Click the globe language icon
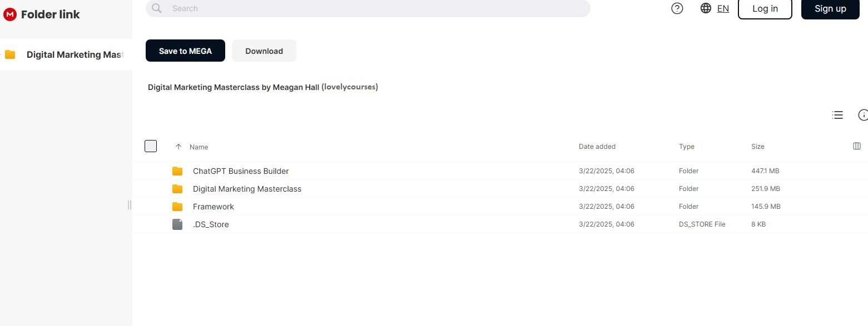The image size is (868, 326). pyautogui.click(x=706, y=8)
